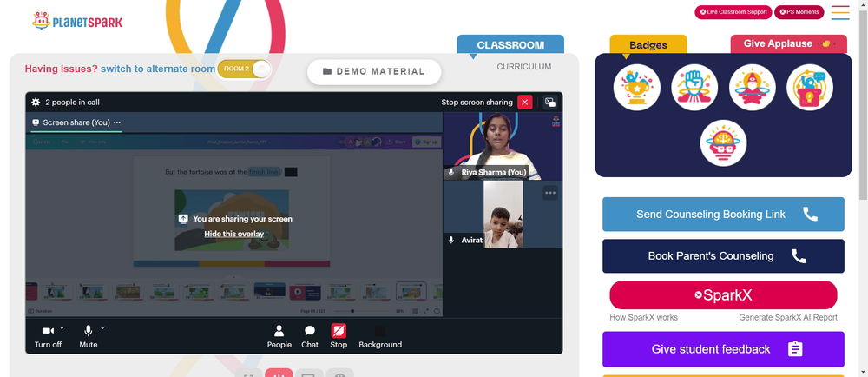
Task: Award the podium speaker badge
Action: (x=809, y=88)
